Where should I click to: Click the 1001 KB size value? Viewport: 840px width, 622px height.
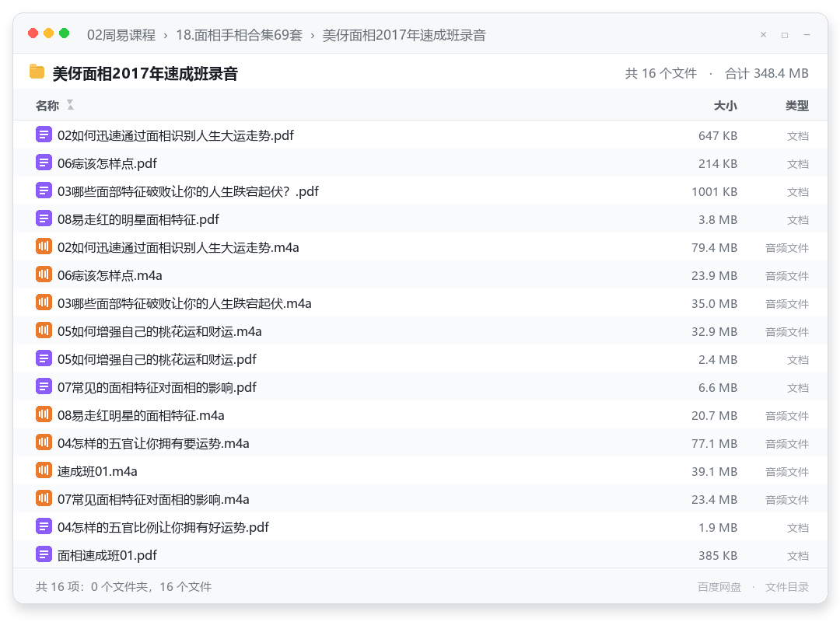click(x=714, y=192)
